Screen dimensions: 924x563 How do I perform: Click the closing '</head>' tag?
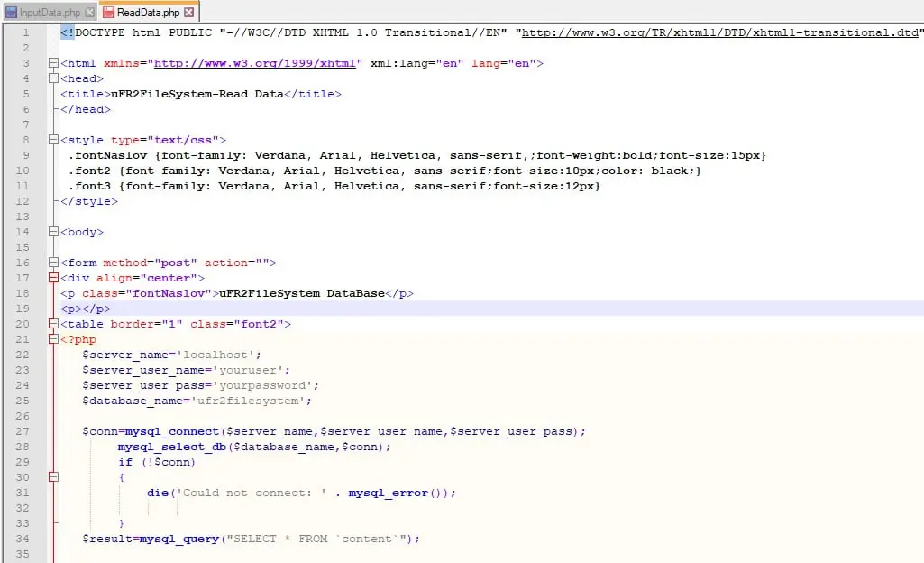click(x=86, y=109)
